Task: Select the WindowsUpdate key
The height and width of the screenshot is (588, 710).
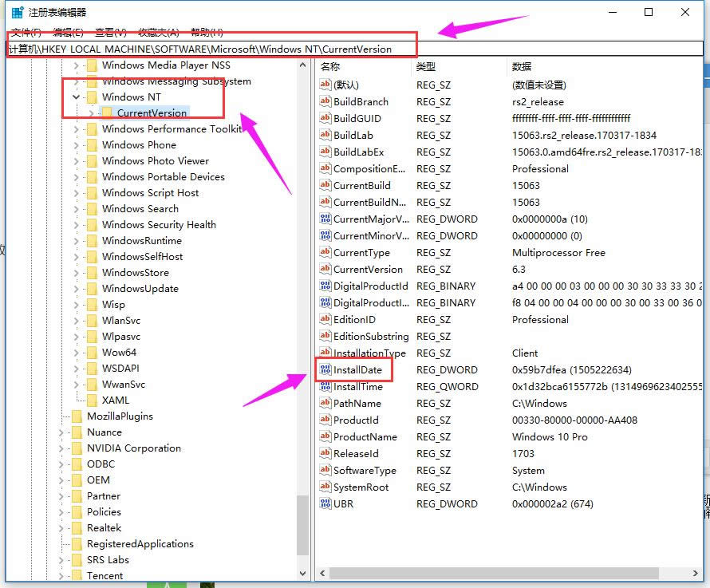Action: [140, 289]
